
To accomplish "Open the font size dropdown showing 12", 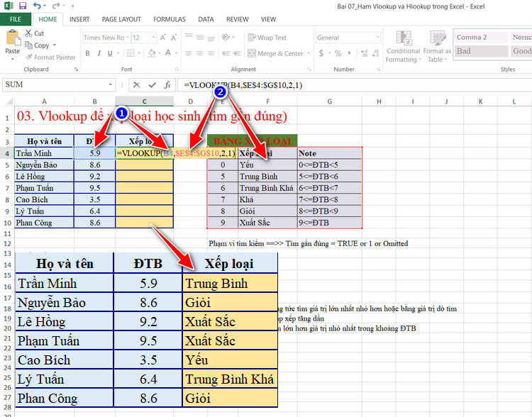I will [x=153, y=38].
